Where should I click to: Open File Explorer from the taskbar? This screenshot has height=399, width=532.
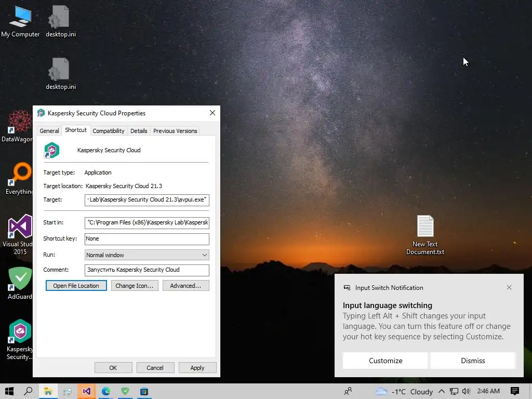pos(48,391)
